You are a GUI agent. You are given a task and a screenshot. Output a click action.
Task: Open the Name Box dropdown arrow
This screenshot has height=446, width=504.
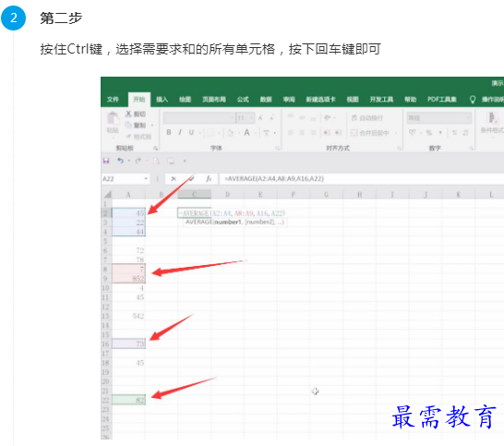[146, 179]
